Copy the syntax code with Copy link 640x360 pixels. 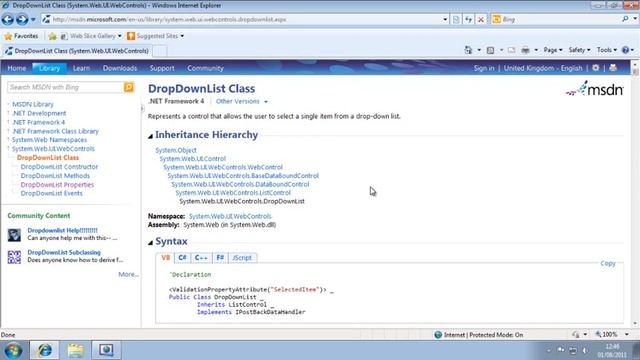(608, 263)
